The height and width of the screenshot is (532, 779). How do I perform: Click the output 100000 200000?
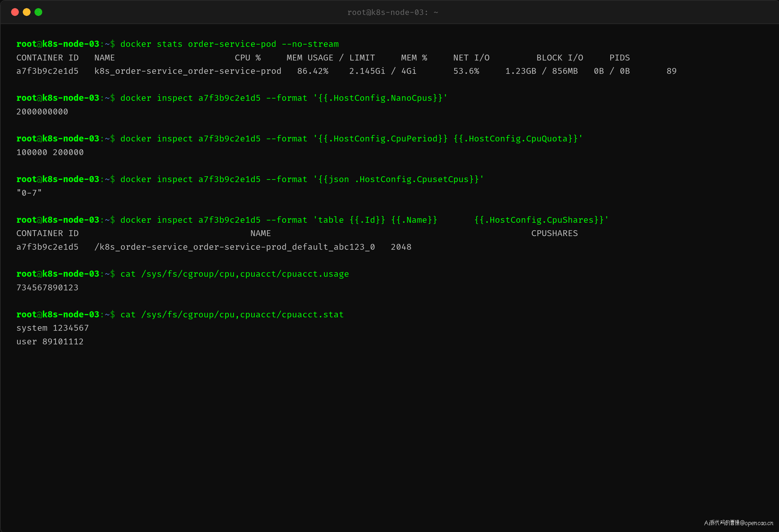50,152
